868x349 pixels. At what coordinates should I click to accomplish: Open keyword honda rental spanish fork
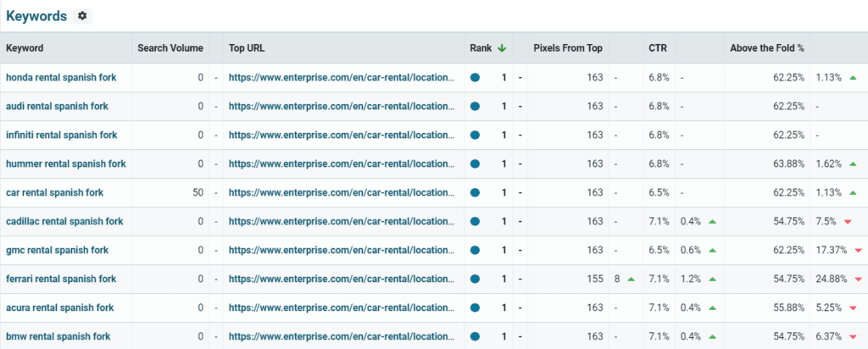tap(61, 77)
